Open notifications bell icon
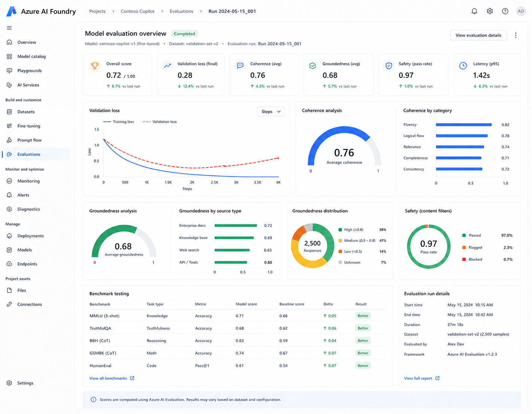This screenshot has width=532, height=414. pos(474,11)
